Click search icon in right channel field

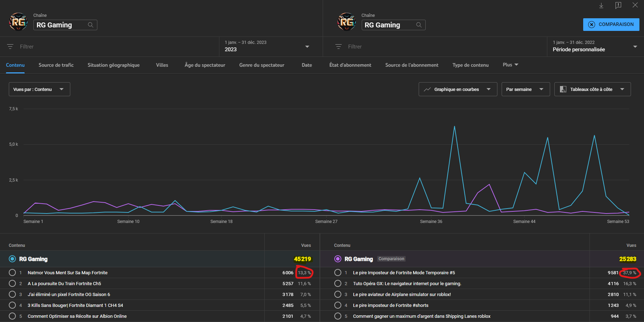[x=419, y=25]
